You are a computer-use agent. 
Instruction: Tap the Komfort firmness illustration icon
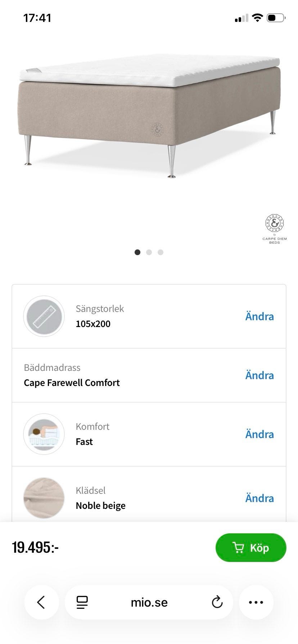[44, 434]
